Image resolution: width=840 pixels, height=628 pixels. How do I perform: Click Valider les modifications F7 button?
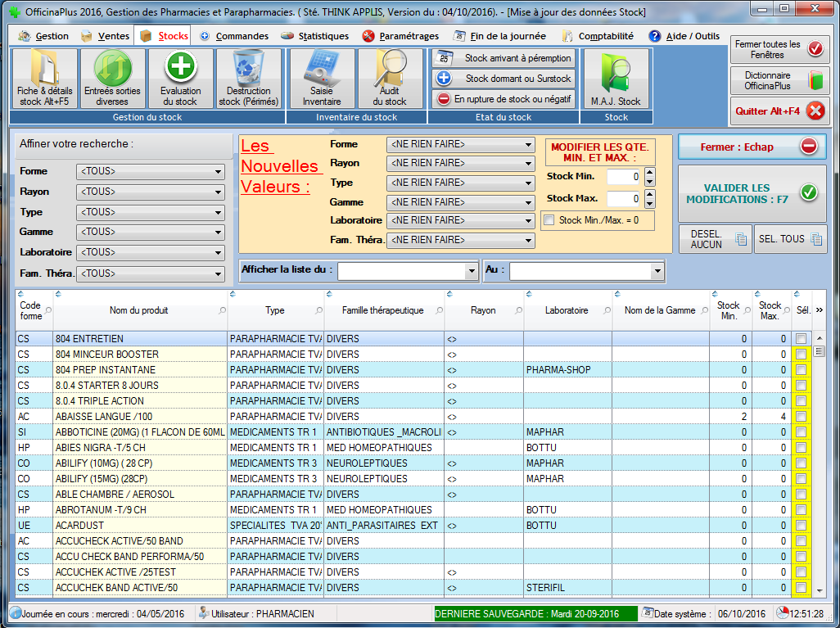(752, 193)
